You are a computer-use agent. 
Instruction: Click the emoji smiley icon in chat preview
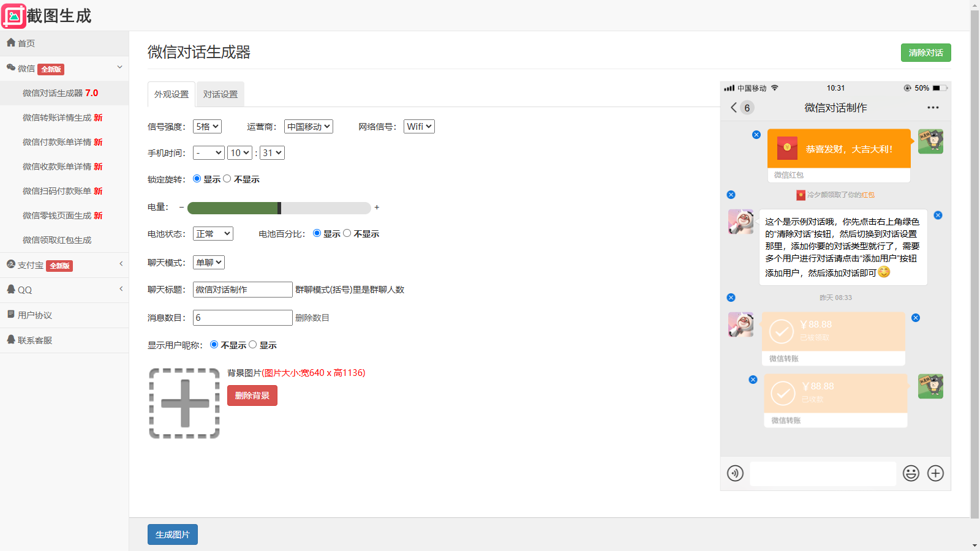(x=911, y=473)
